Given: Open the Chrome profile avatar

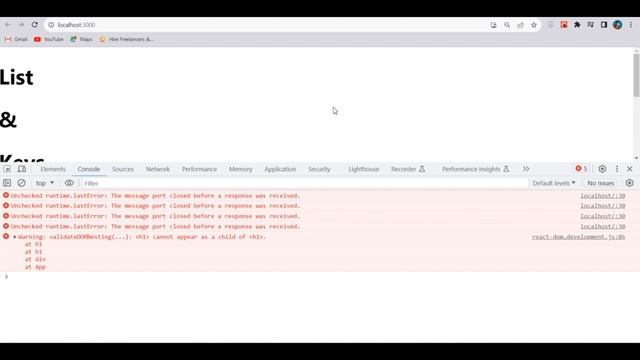Looking at the screenshot, I should [618, 25].
